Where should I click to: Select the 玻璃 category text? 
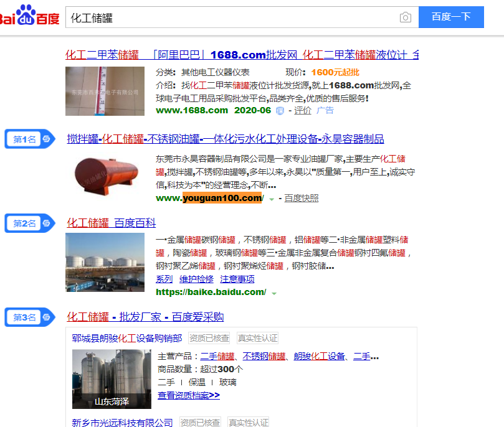(227, 382)
